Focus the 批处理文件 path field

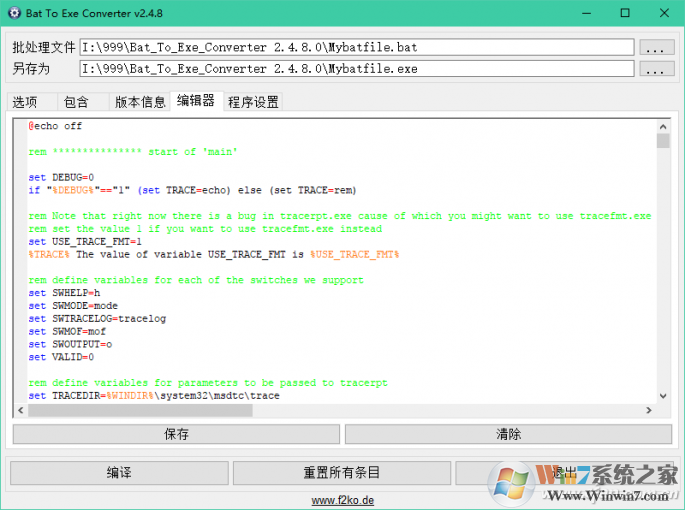click(x=356, y=47)
